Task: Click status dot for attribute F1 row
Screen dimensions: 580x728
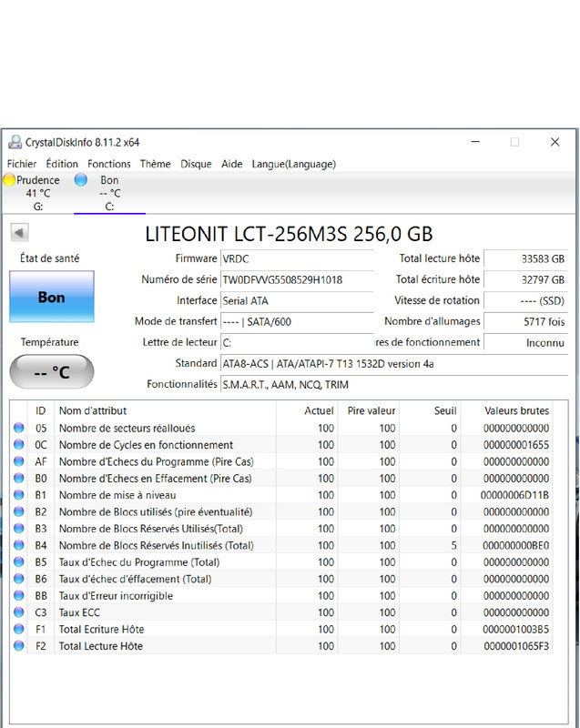Action: pos(18,629)
